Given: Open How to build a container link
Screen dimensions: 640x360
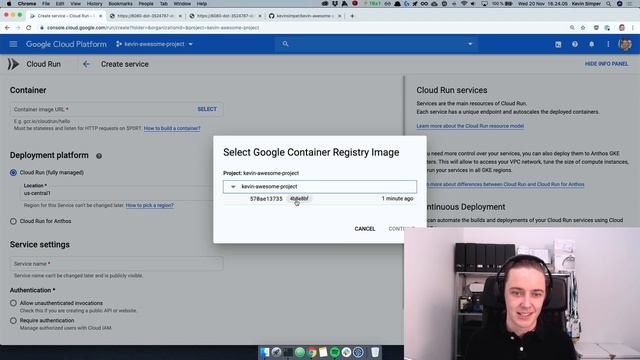Looking at the screenshot, I should point(172,129).
